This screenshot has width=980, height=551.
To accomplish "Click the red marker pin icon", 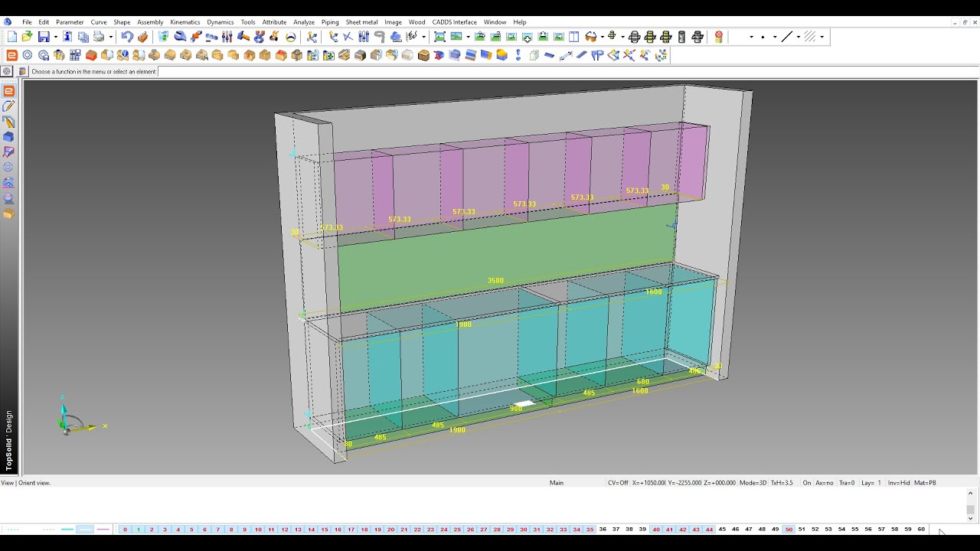I will (x=718, y=36).
